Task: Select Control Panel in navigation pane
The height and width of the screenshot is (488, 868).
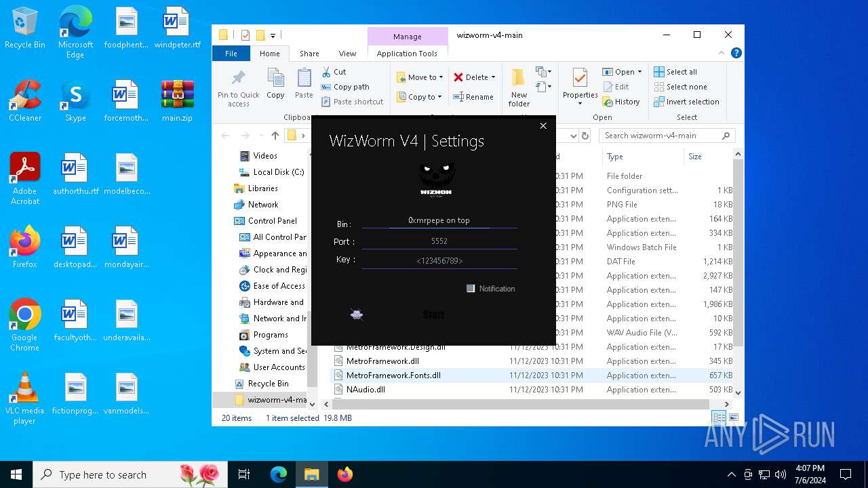Action: (272, 221)
